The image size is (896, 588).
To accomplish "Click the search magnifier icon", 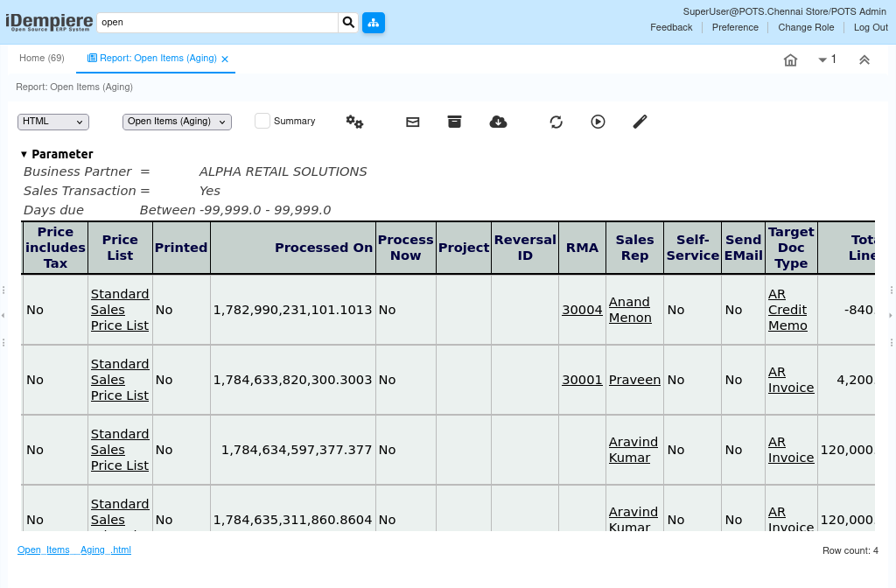I will click(x=348, y=22).
